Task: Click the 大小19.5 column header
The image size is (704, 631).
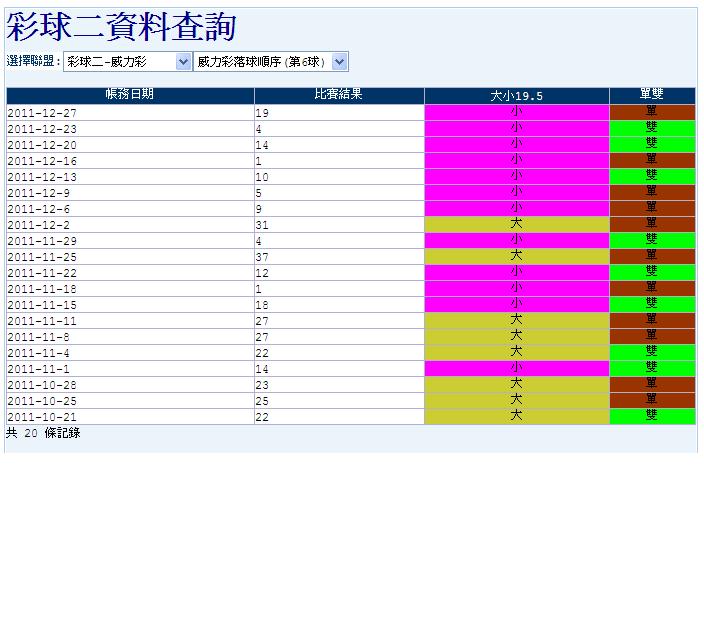Action: [517, 96]
